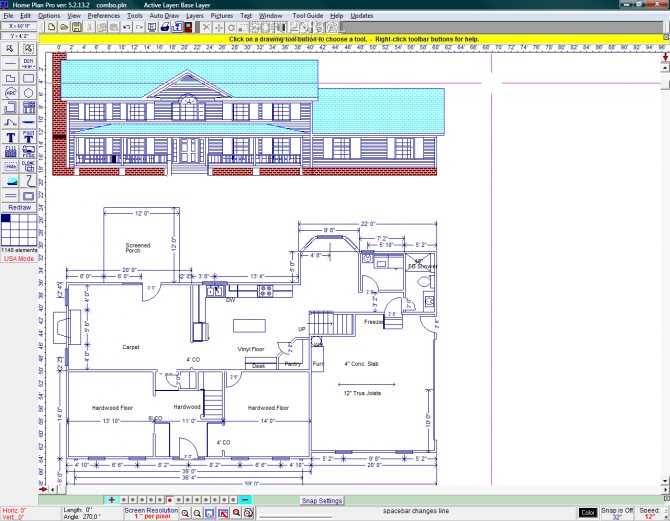Select the Arc drawing tool
This screenshot has height=521, width=670.
10,93
